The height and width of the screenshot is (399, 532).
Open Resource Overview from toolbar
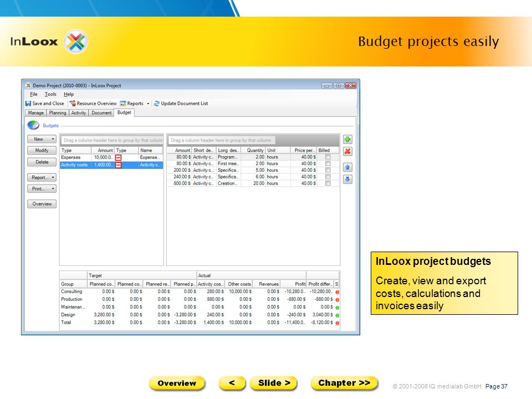pyautogui.click(x=93, y=104)
